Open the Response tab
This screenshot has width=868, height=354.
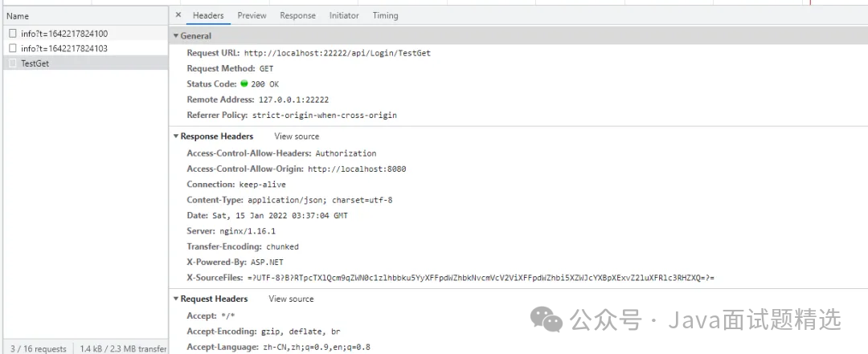pyautogui.click(x=298, y=15)
